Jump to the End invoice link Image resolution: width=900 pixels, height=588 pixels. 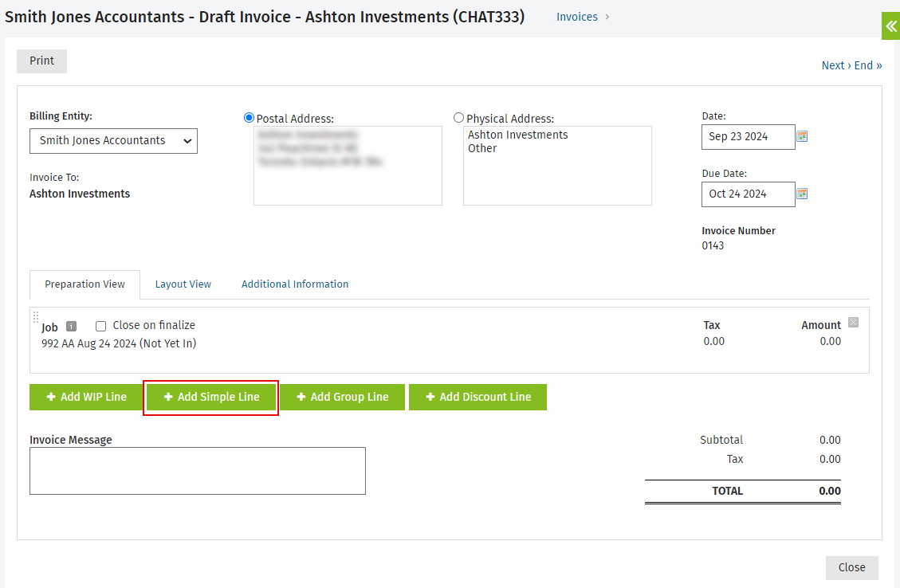pos(868,65)
